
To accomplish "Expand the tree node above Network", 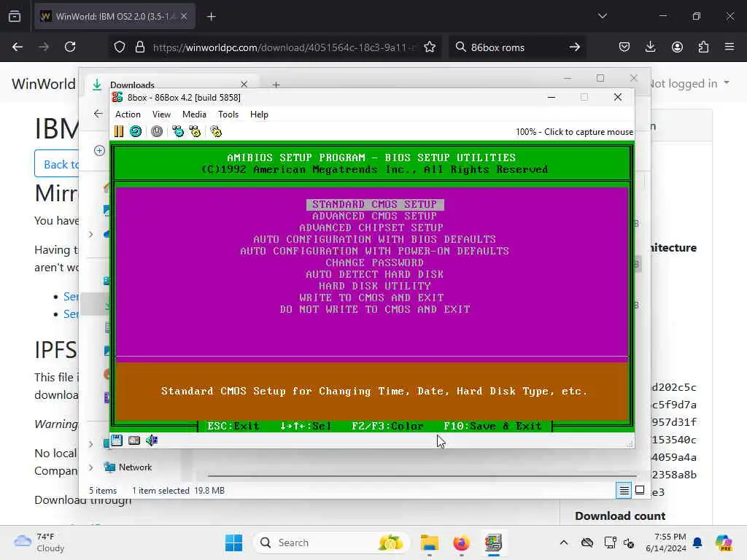I will coord(91,444).
